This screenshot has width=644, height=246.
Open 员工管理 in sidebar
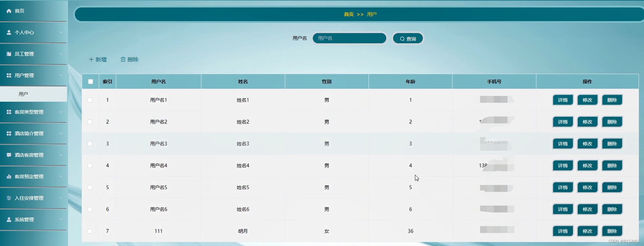tap(33, 54)
